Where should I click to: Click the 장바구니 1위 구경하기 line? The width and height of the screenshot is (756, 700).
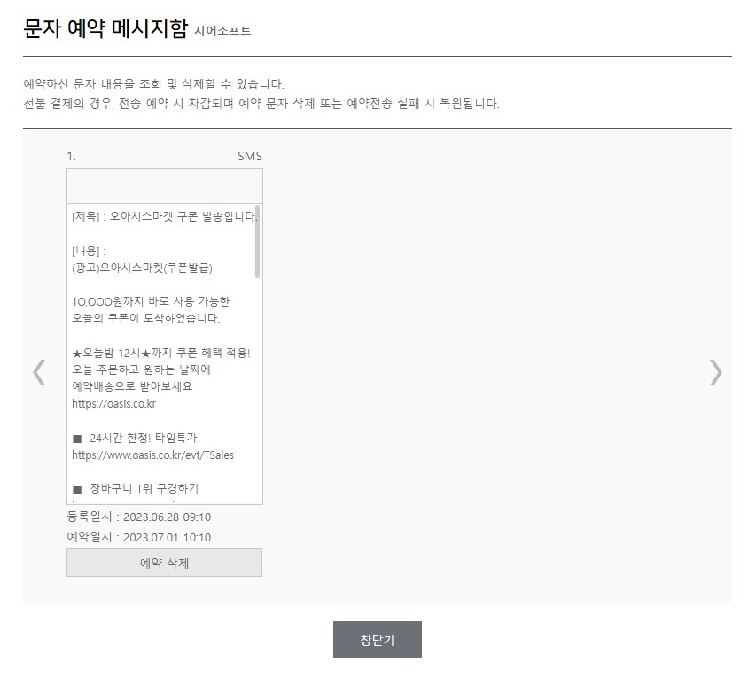[x=136, y=489]
